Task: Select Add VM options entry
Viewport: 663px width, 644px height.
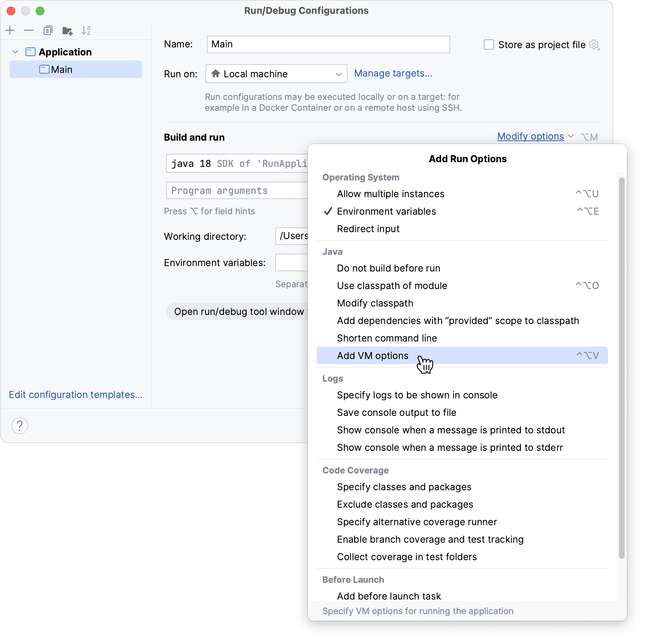Action: coord(462,355)
